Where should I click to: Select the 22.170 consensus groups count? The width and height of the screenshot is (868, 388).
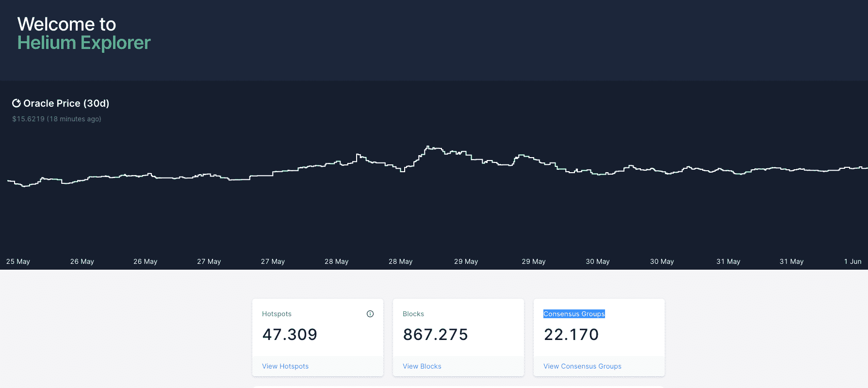click(571, 335)
